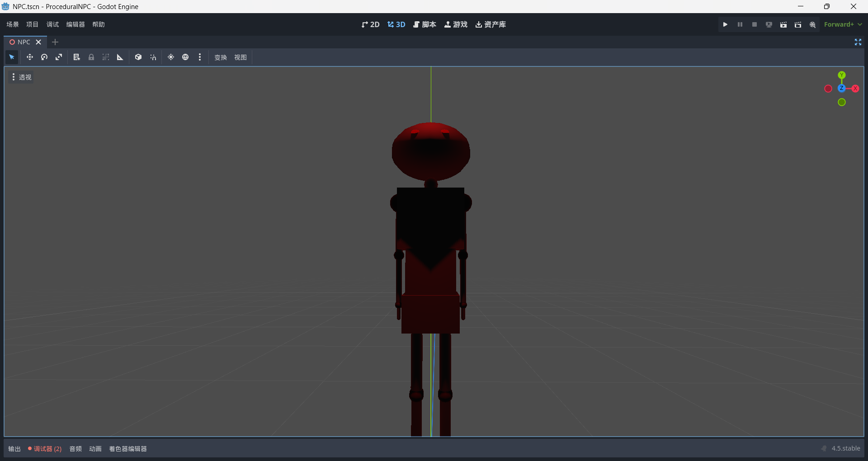Image resolution: width=868 pixels, height=461 pixels.
Task: Click the negative Y gizmo circle
Action: click(842, 103)
